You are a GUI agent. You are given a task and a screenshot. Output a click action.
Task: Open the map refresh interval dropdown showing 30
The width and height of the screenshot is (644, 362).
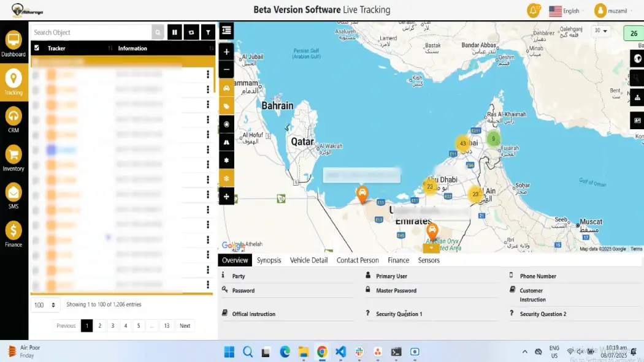click(601, 31)
